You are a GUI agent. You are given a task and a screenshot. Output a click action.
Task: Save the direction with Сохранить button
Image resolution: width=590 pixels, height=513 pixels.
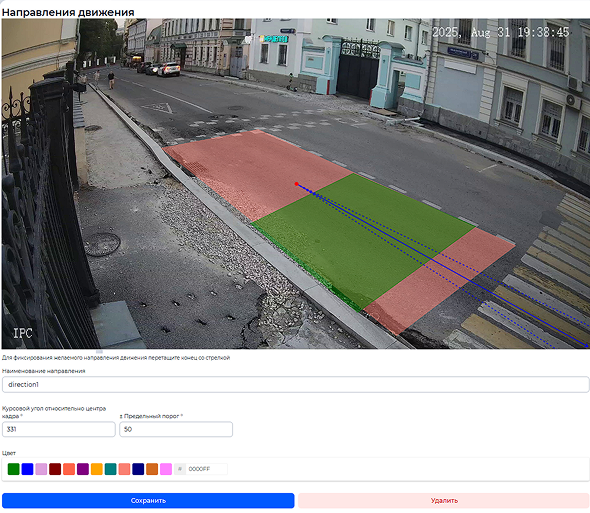148,501
